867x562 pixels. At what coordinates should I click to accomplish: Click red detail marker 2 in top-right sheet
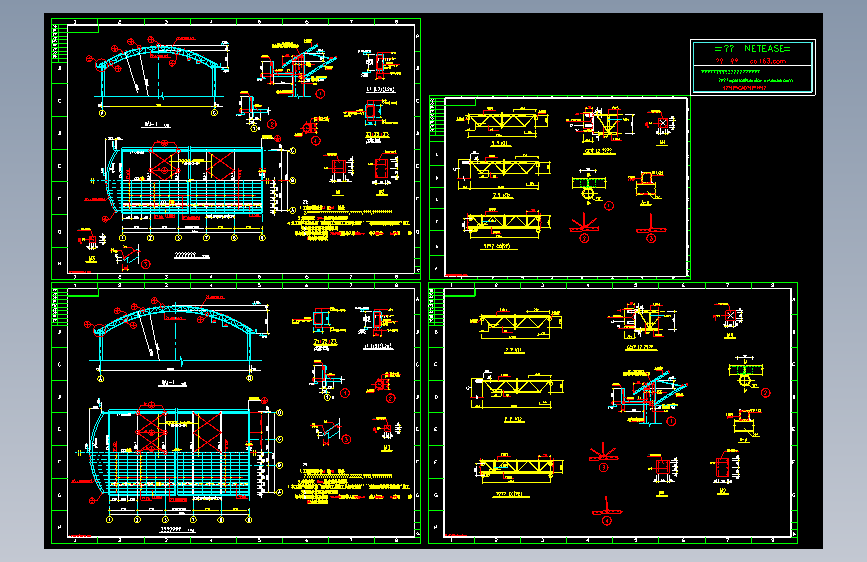pos(584,238)
